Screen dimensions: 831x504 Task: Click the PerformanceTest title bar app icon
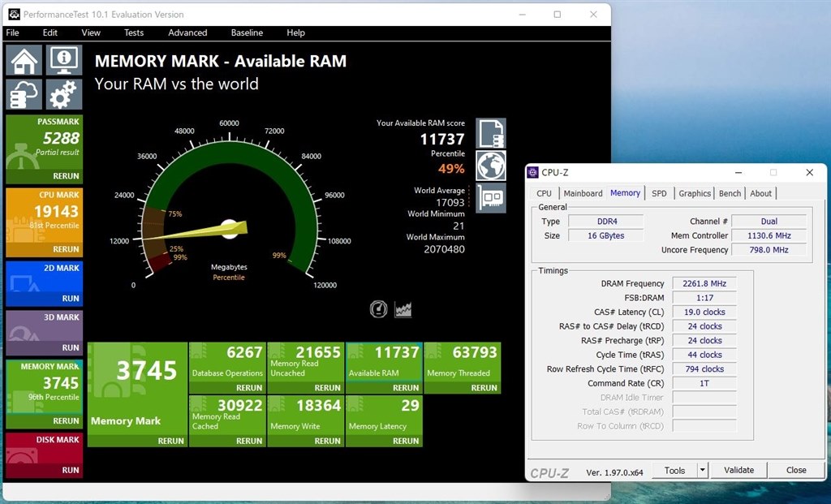pyautogui.click(x=15, y=15)
